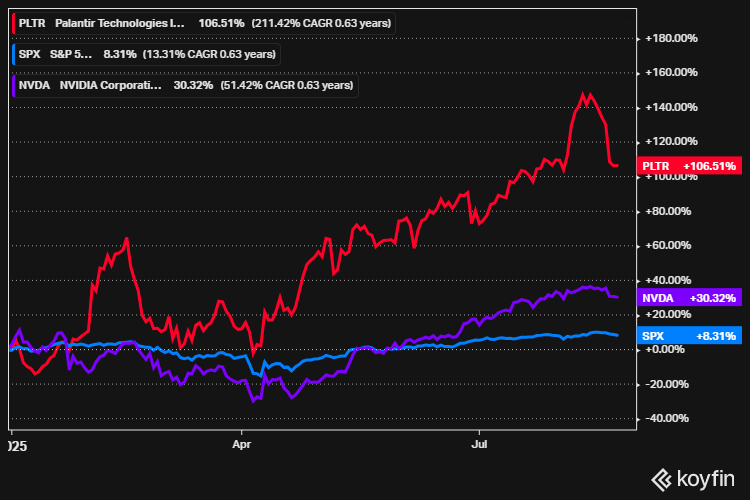Click the koyfin logo icon
750x500 pixels.
(661, 479)
